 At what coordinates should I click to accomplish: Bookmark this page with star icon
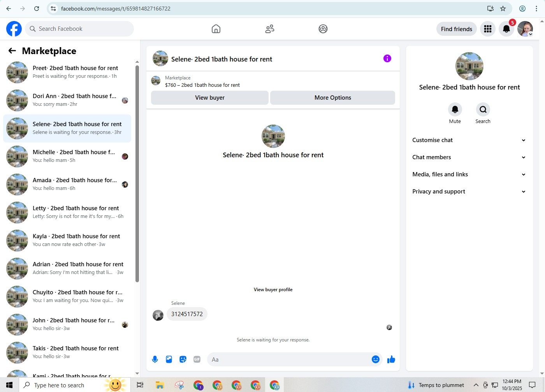[x=503, y=9]
